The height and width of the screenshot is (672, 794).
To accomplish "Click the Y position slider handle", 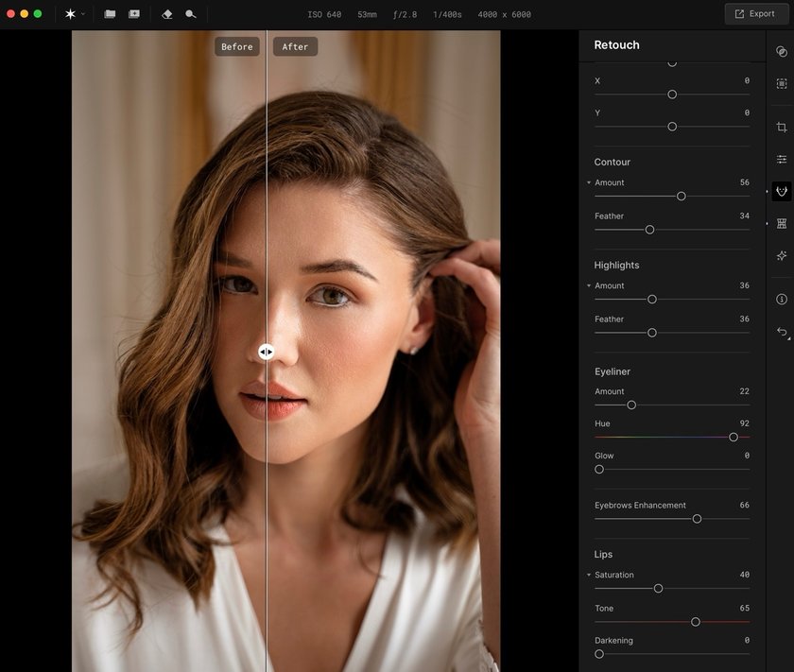I will click(x=672, y=127).
